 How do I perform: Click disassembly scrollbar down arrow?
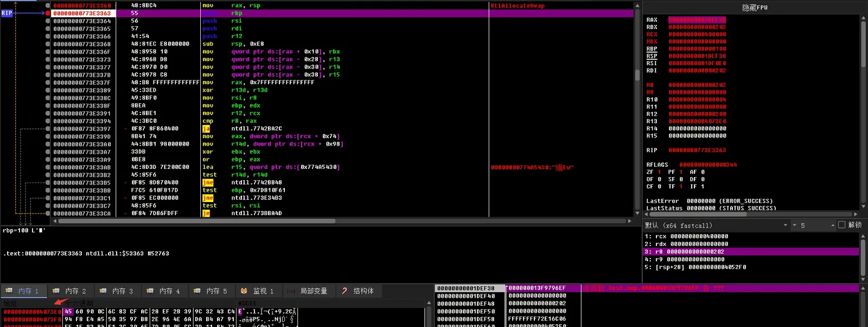[x=637, y=213]
